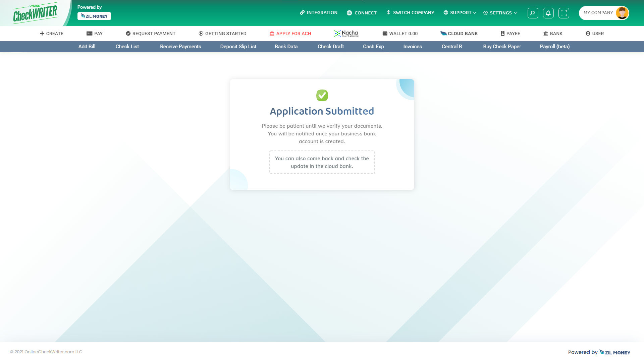
Task: Open the ZIL MONEY powered-by button
Action: pyautogui.click(x=94, y=16)
